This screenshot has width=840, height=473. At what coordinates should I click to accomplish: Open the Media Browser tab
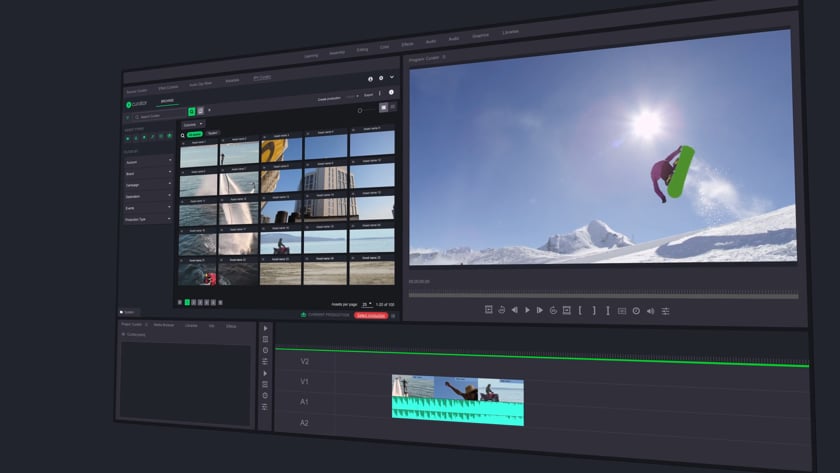(164, 325)
